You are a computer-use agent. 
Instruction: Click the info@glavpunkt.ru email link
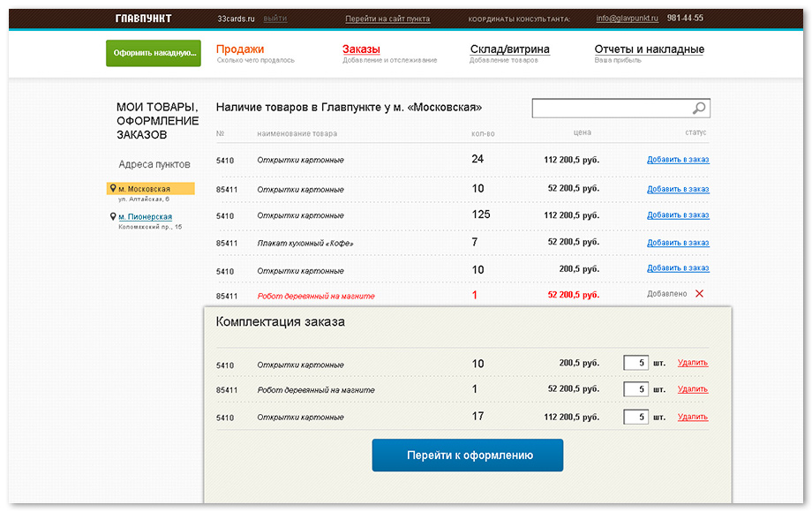coord(628,19)
